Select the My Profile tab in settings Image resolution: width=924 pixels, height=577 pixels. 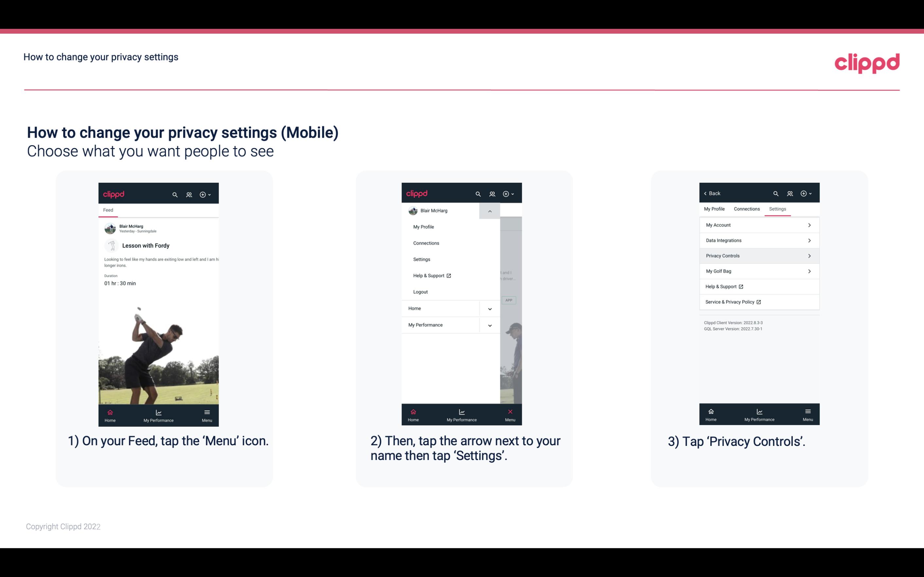coord(715,209)
